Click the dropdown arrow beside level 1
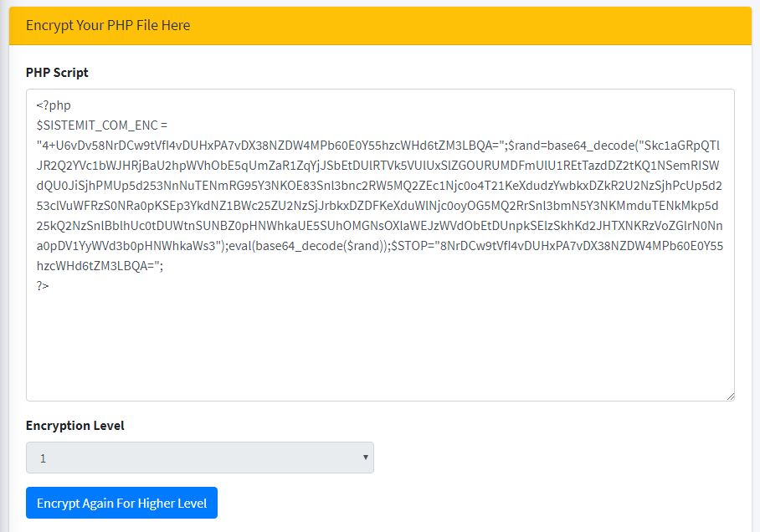 pyautogui.click(x=365, y=458)
